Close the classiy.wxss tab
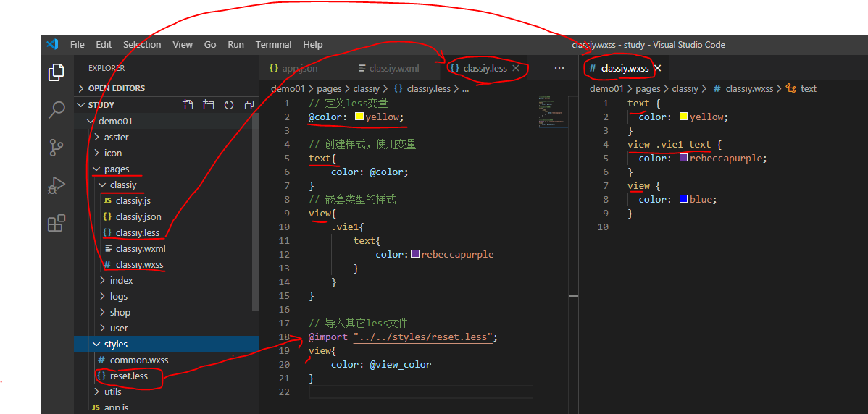The image size is (868, 414). click(x=658, y=69)
